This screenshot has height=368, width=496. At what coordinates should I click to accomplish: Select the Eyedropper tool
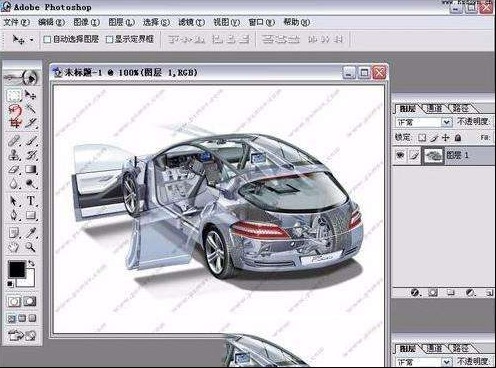(x=31, y=233)
